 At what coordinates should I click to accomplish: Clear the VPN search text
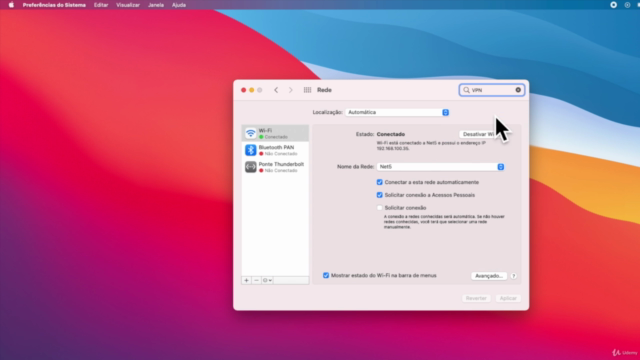(x=518, y=90)
